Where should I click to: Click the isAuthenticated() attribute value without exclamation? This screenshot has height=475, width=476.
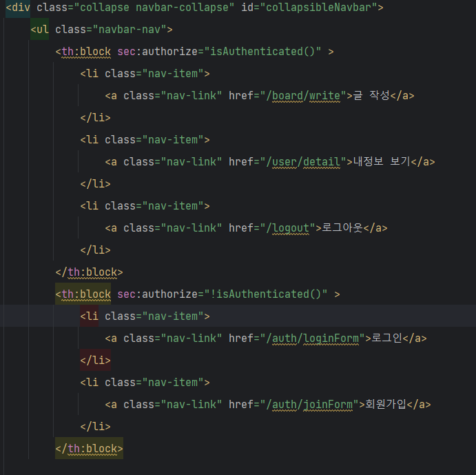(x=262, y=51)
